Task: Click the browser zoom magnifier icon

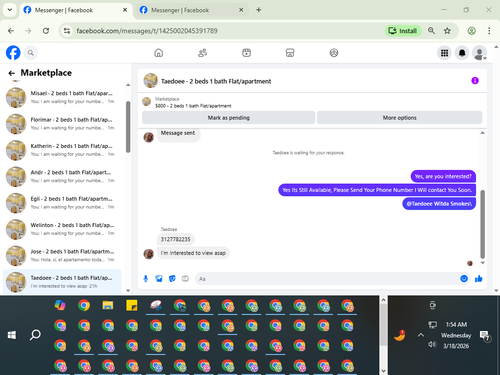Action: click(431, 31)
